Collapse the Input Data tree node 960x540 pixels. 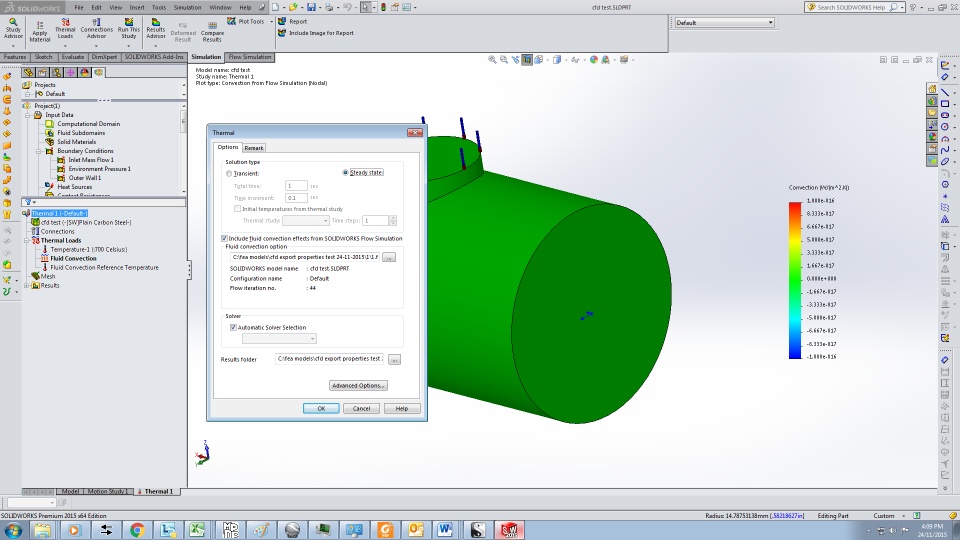point(28,115)
